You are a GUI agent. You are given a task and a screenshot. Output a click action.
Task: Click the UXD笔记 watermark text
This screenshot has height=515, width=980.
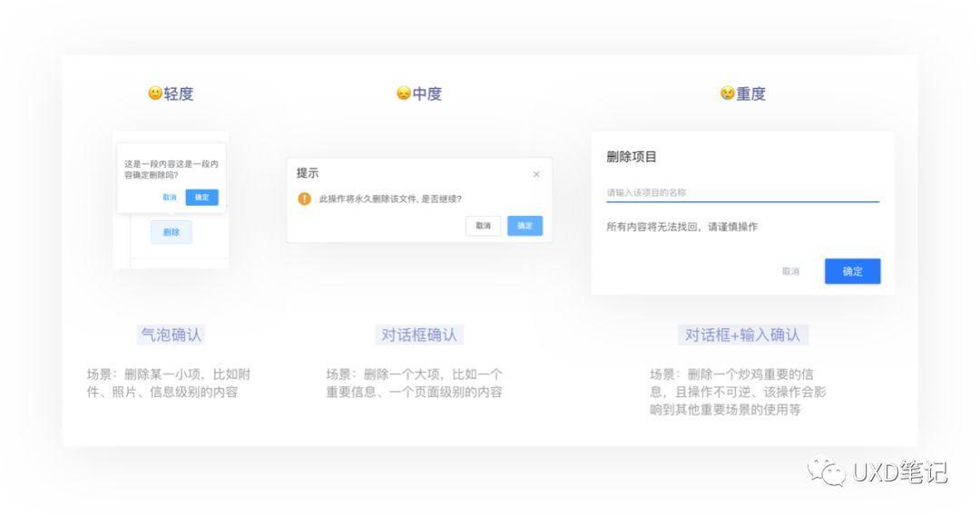(898, 471)
